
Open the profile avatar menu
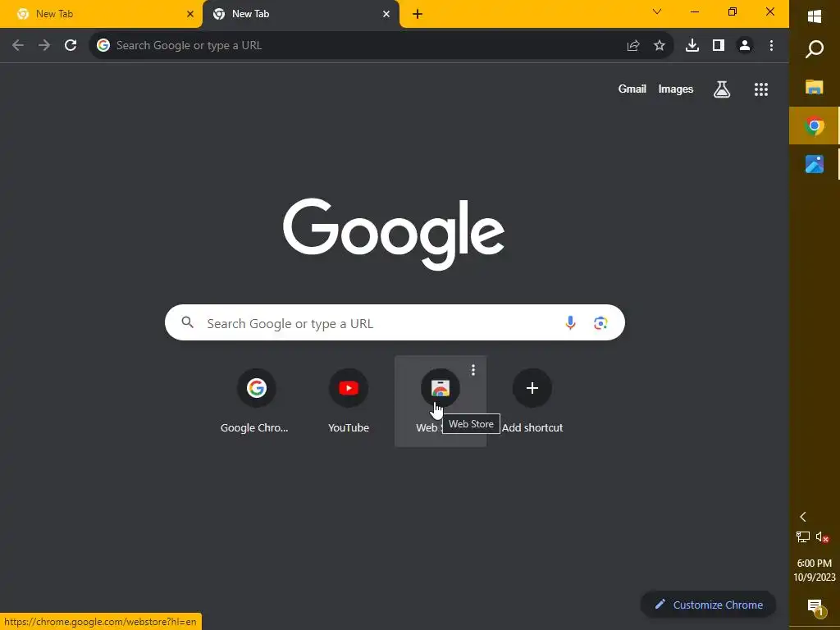pos(745,46)
